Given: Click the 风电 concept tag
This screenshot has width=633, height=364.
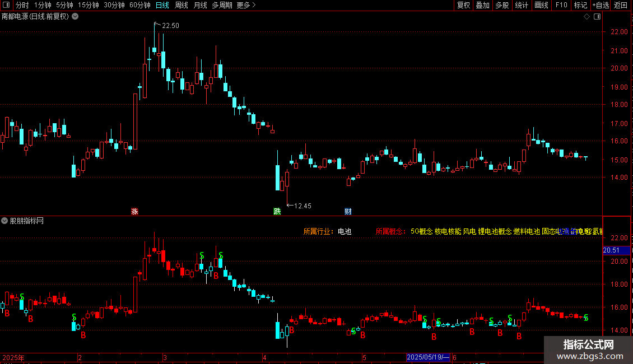Looking at the screenshot, I should 469,231.
